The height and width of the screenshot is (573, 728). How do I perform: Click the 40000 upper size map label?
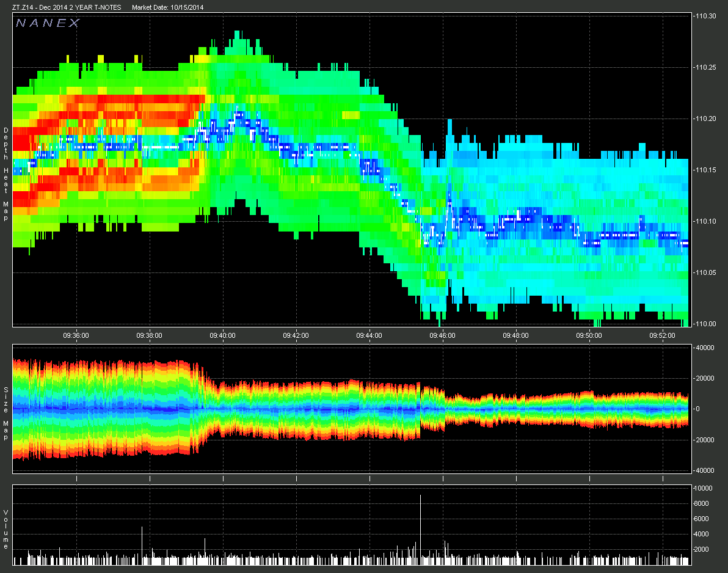[705, 348]
